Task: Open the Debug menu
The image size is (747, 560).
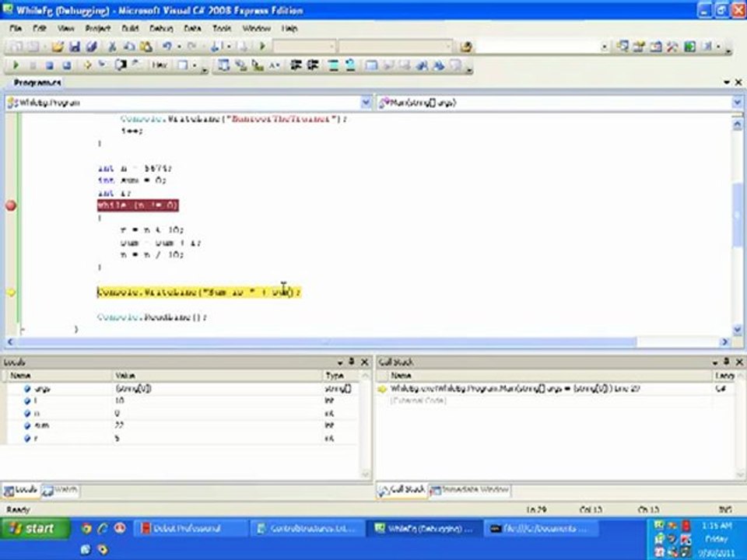Action: click(161, 29)
